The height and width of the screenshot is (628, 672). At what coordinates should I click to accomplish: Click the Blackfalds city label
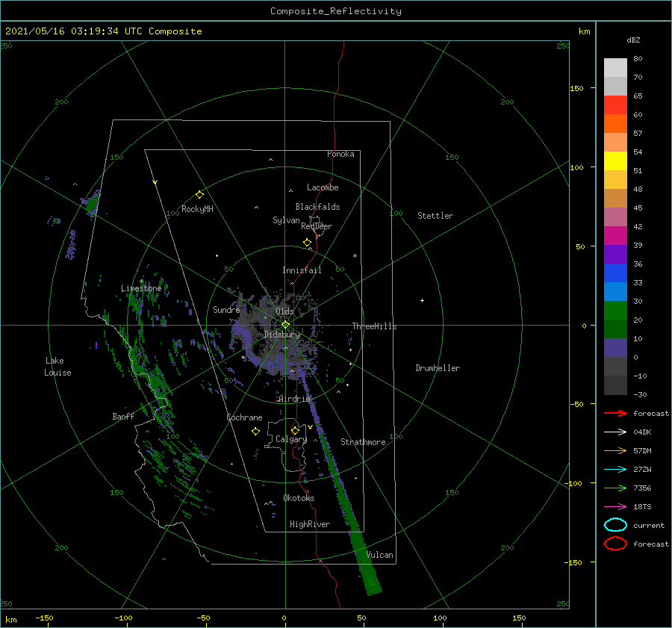(x=317, y=207)
